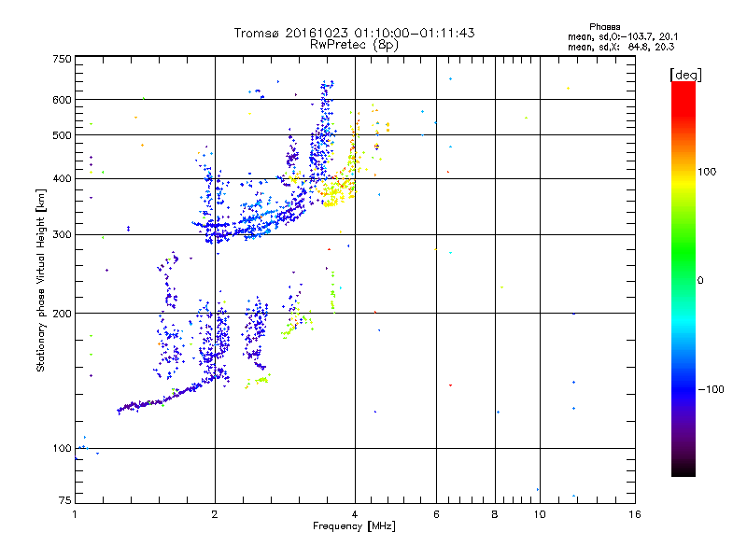Click colorbar tick label '-100'
Viewport: 747px width, 560px height.
(x=712, y=389)
